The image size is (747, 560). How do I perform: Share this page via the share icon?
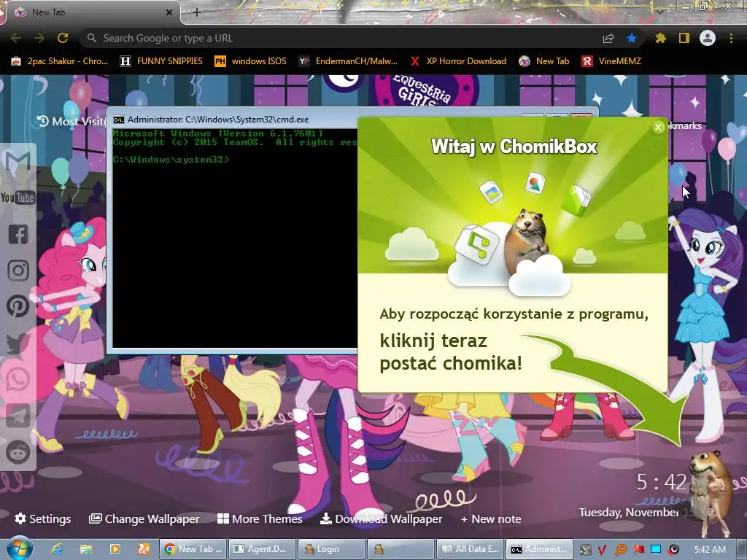[x=608, y=38]
